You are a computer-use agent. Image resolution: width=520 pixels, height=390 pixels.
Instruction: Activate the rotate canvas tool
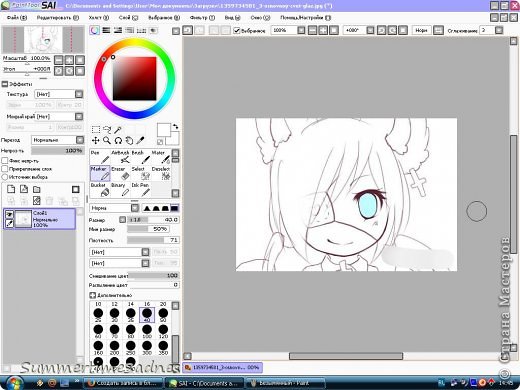[118, 140]
